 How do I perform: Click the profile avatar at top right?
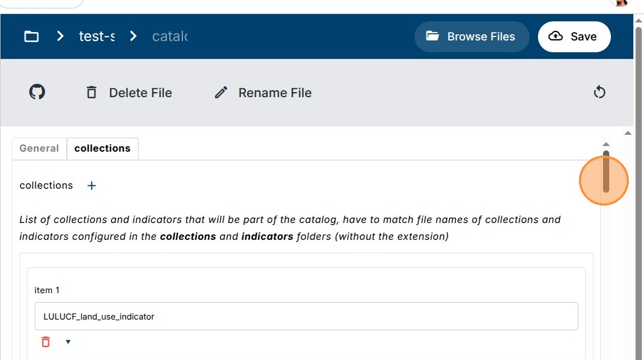click(x=620, y=3)
